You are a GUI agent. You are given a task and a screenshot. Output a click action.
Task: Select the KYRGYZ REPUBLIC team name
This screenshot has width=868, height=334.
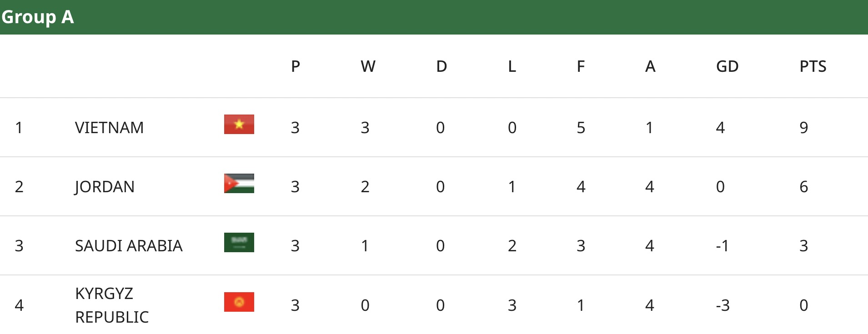(112, 305)
